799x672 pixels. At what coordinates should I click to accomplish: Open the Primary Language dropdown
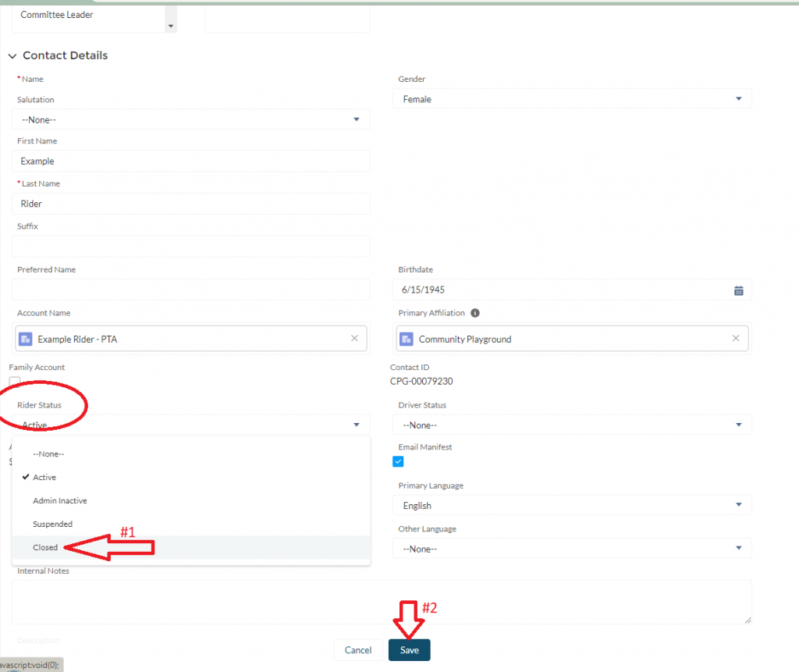pos(572,506)
